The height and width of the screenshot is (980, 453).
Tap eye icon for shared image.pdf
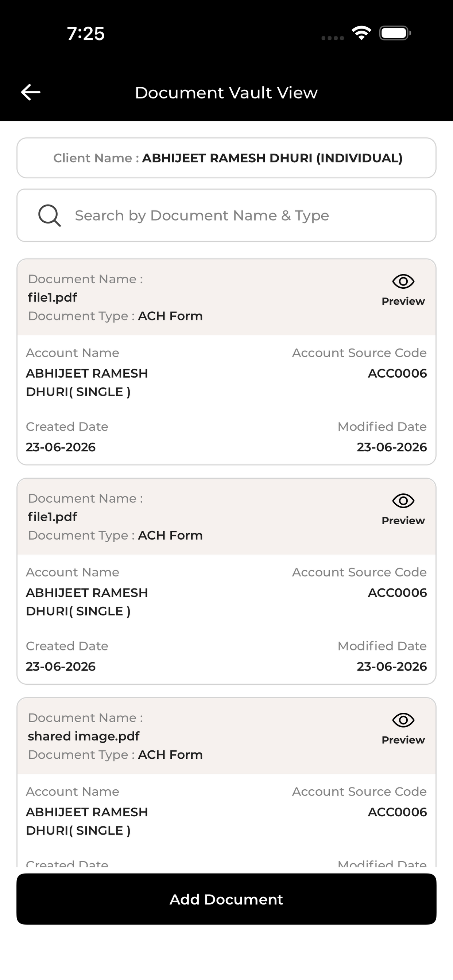coord(403,720)
